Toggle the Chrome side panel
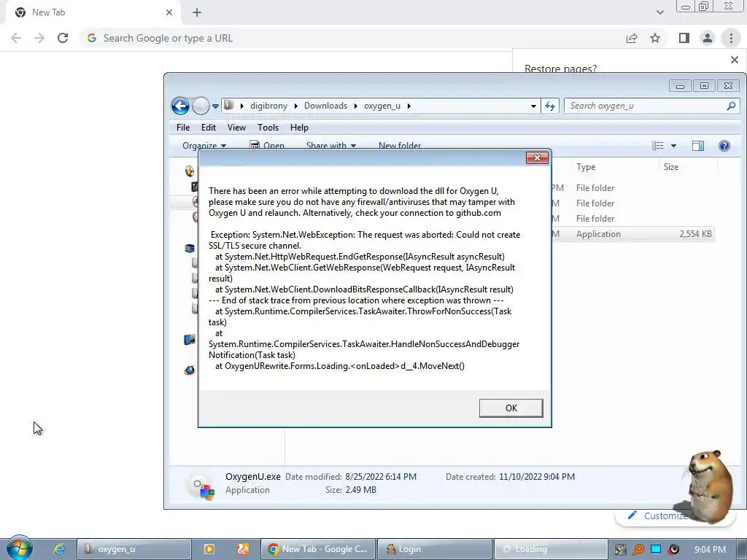 click(x=684, y=38)
